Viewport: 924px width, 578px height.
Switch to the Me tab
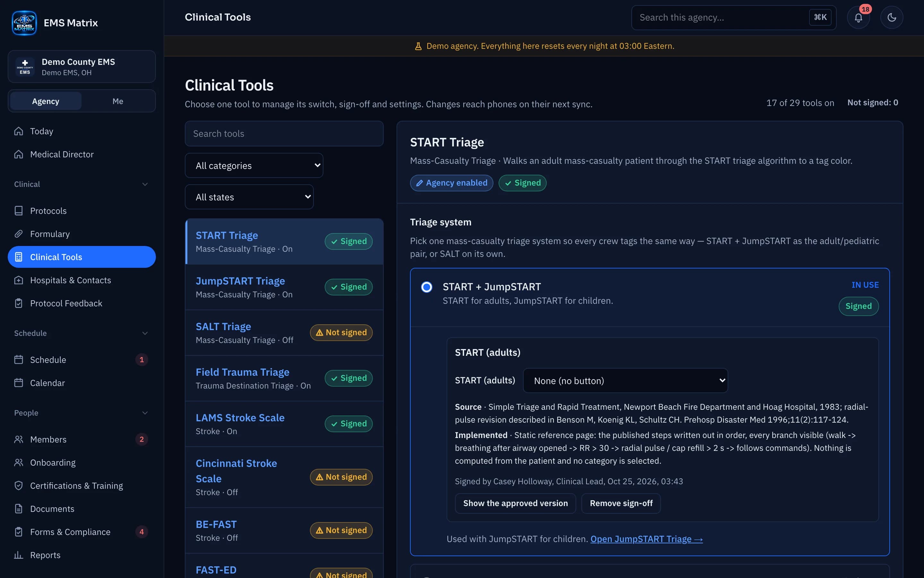point(118,101)
